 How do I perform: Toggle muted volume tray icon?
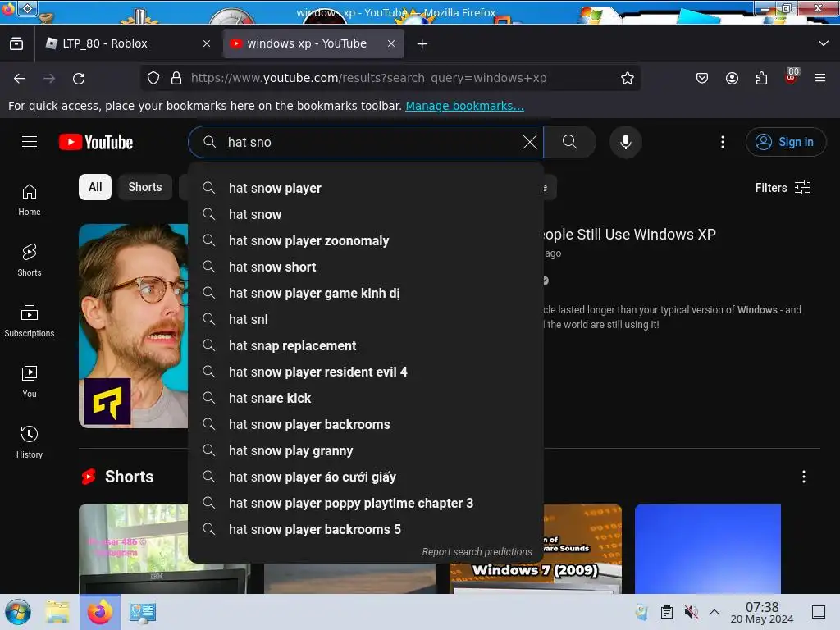691,612
